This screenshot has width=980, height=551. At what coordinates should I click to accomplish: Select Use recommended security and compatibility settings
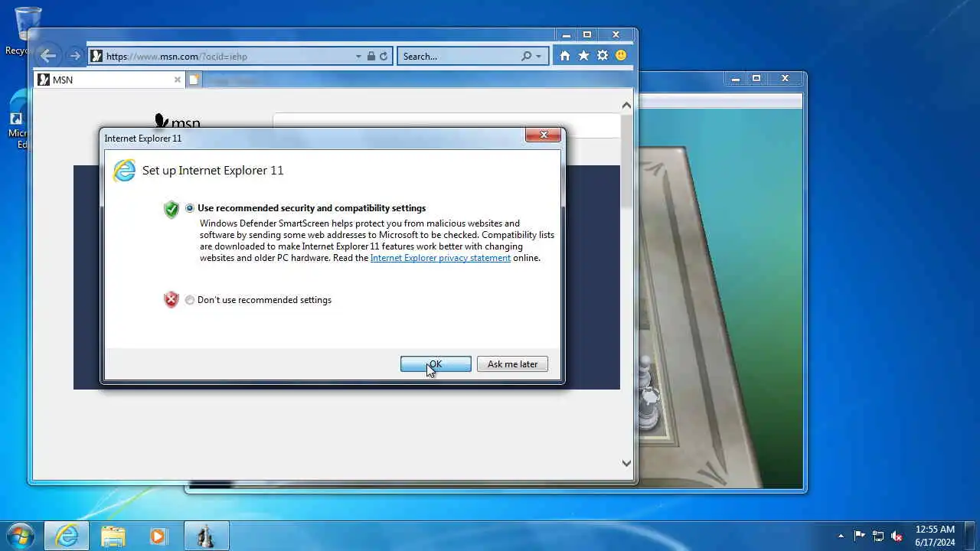(x=190, y=208)
